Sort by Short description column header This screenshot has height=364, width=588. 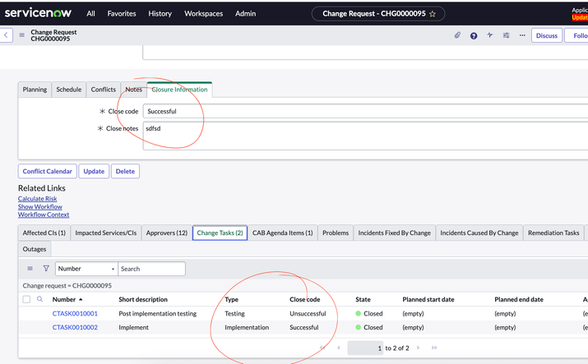coord(143,299)
